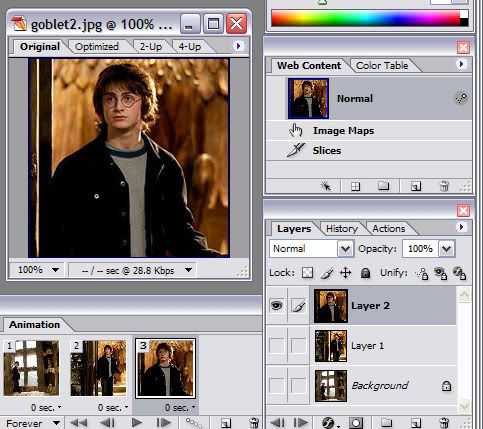Open the Forever looping options dropdown
The image size is (483, 429).
[x=56, y=423]
